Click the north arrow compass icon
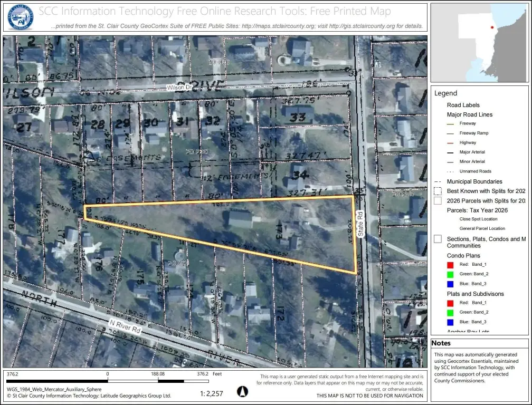 [x=242, y=391]
